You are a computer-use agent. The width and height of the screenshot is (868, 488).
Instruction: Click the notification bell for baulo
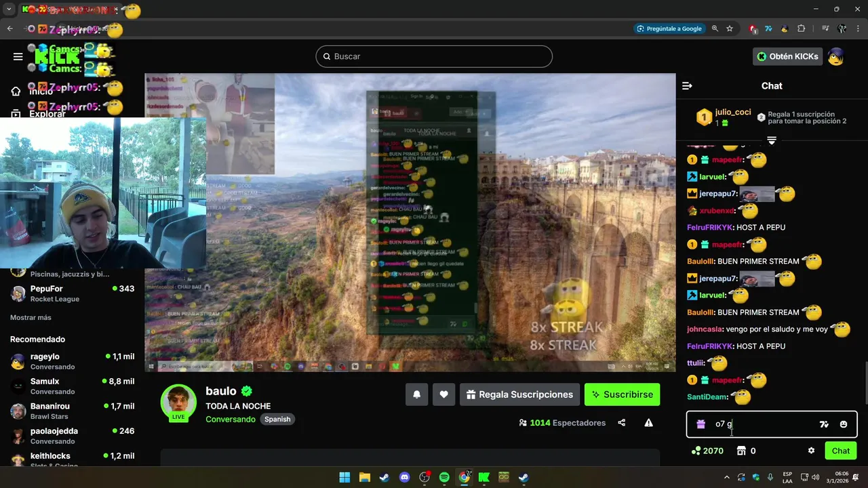click(x=417, y=394)
